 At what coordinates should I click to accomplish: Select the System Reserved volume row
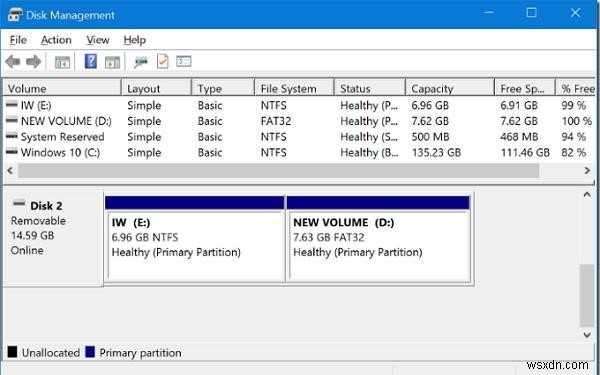tap(299, 137)
